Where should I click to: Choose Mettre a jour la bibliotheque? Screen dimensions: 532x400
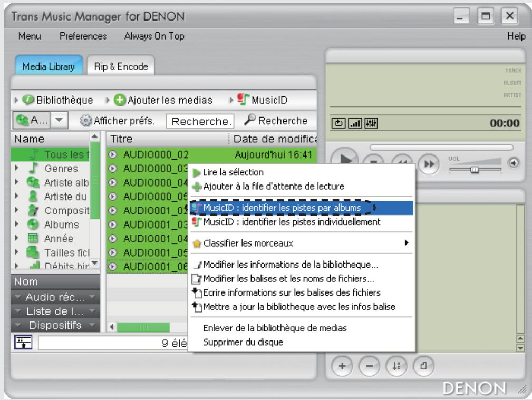tap(302, 307)
